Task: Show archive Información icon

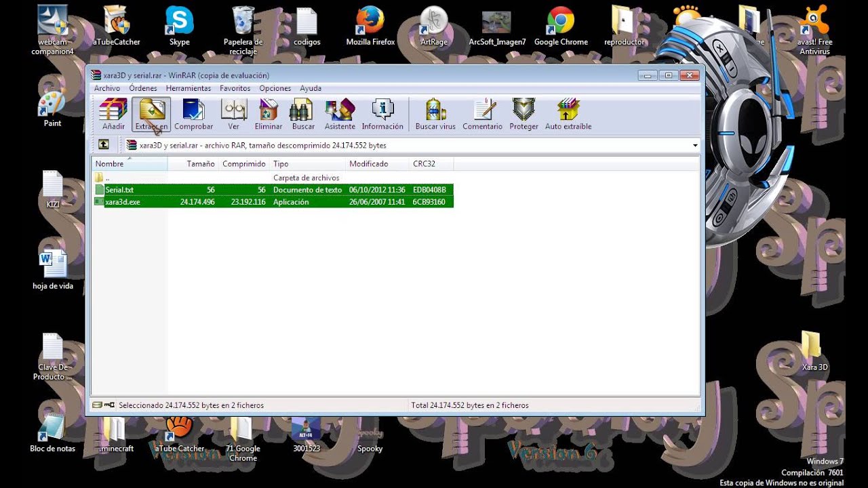Action: point(382,115)
